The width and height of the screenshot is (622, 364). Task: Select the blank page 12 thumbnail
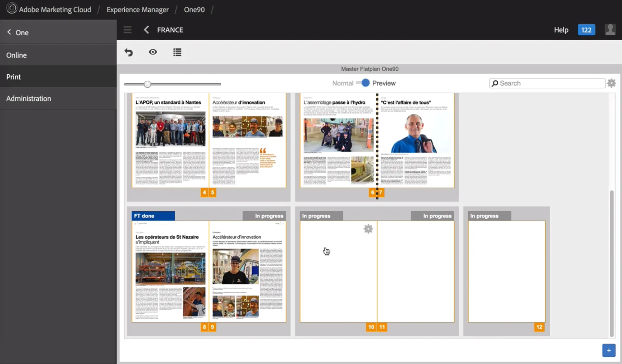507,271
